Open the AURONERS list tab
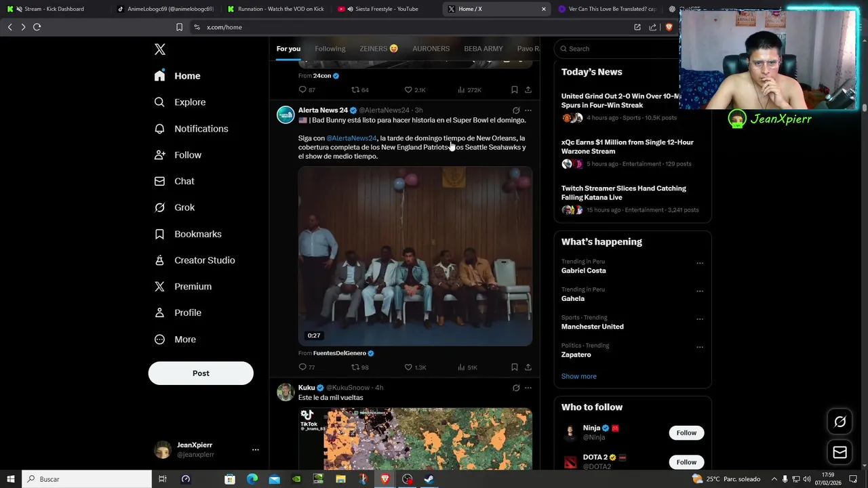Image resolution: width=868 pixels, height=488 pixels. click(x=431, y=49)
